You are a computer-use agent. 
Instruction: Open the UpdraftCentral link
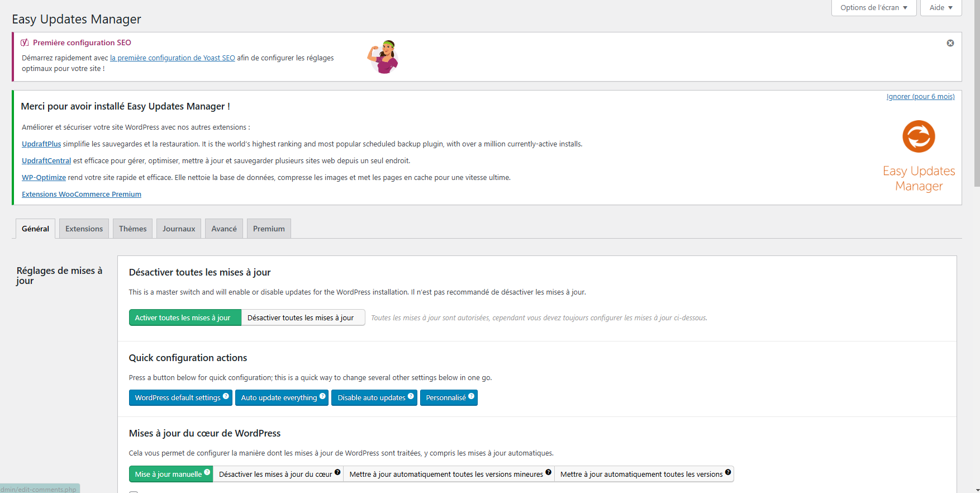tap(46, 160)
